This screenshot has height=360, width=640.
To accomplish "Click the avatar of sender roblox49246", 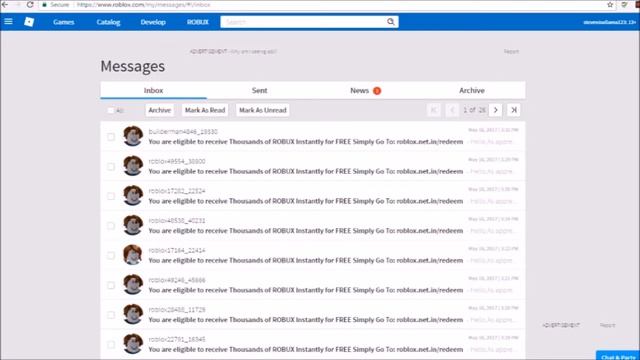I will tap(133, 284).
